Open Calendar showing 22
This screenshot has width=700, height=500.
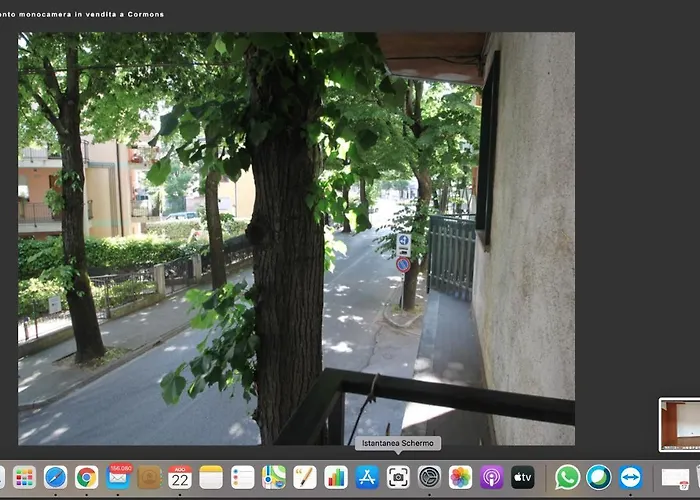pos(180,478)
